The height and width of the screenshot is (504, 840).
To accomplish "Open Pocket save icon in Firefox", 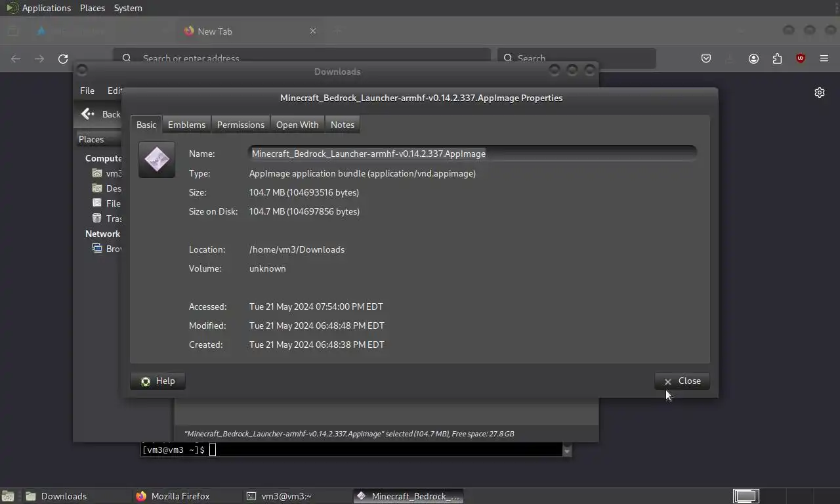I will click(706, 58).
